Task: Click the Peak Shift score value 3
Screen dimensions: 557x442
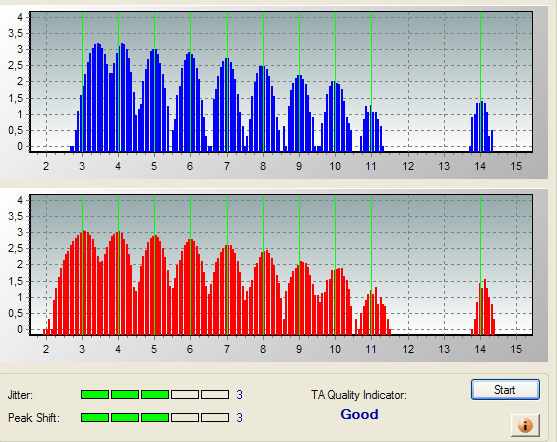Action: click(x=239, y=417)
